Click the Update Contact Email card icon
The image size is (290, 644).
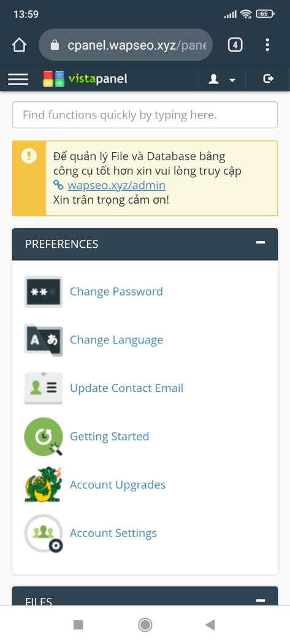[x=44, y=388]
